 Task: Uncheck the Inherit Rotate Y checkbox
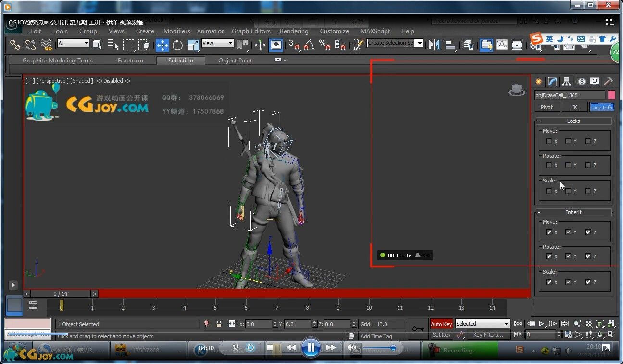[568, 256]
